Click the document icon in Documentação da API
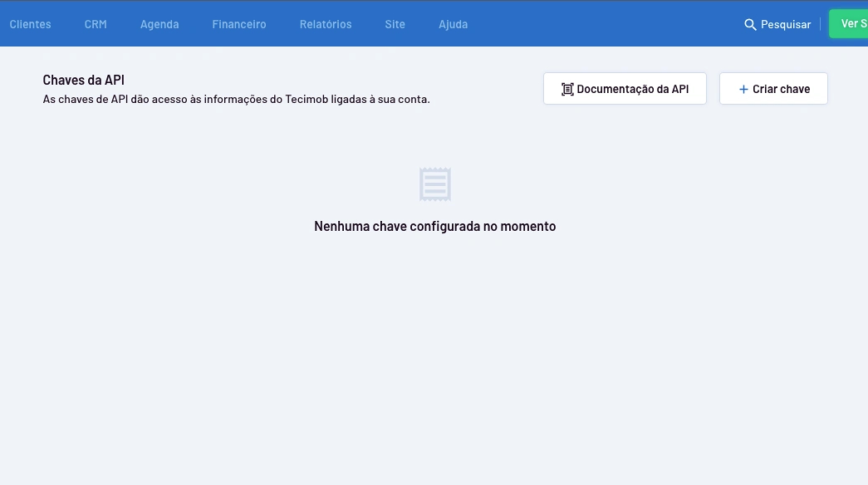Viewport: 868px width, 485px height. pyautogui.click(x=567, y=89)
